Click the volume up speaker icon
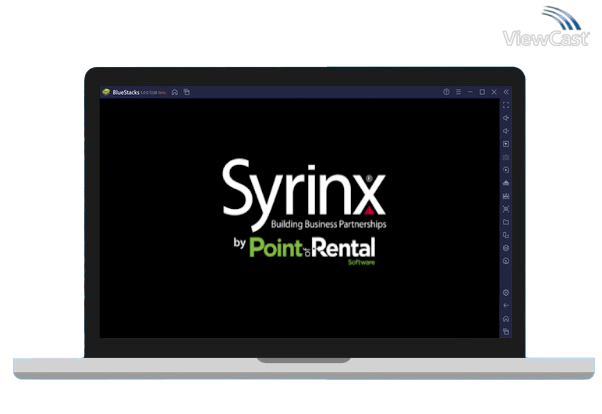 point(506,118)
